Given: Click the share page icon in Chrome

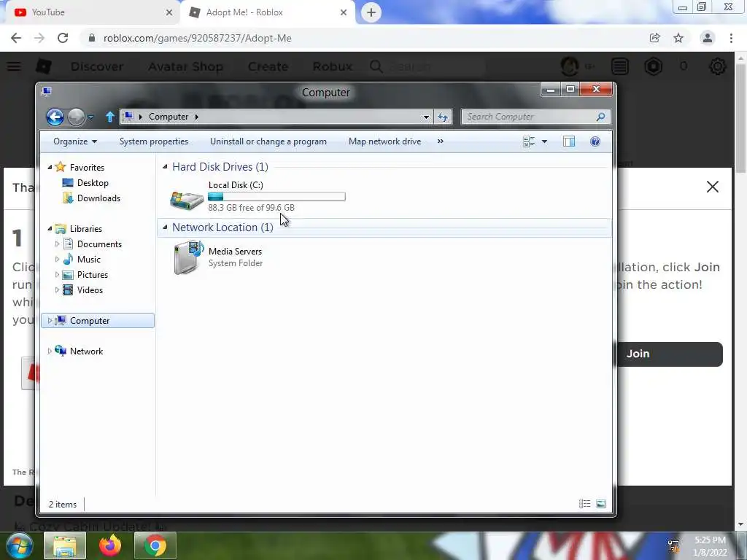Looking at the screenshot, I should pyautogui.click(x=654, y=38).
